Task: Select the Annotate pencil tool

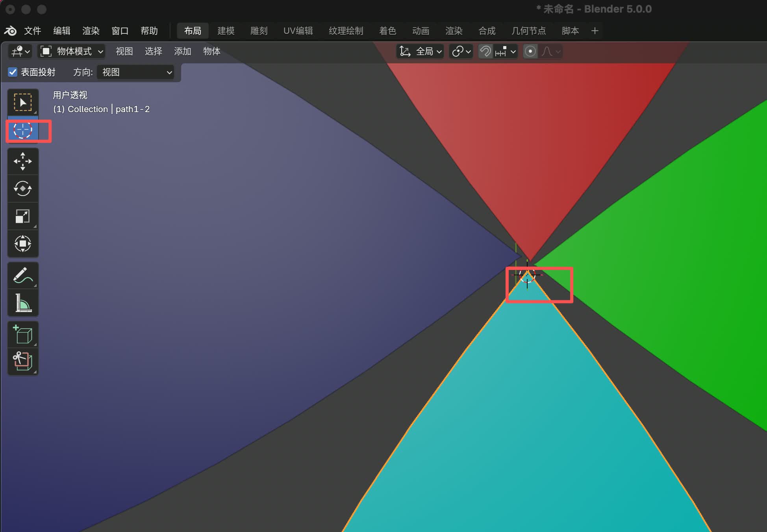Action: click(x=23, y=275)
